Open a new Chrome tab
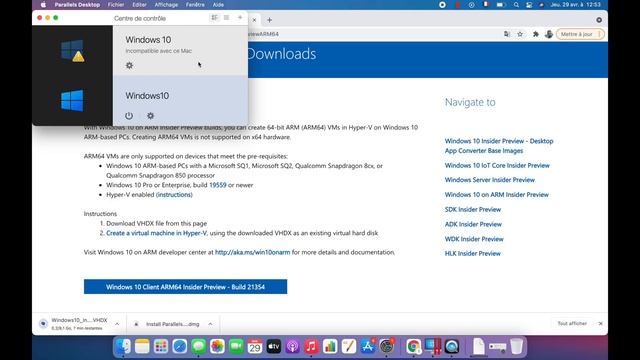 coord(269,20)
